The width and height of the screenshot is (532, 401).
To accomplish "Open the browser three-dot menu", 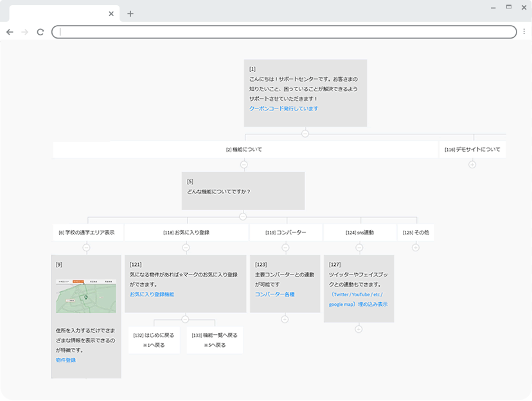I will 524,31.
